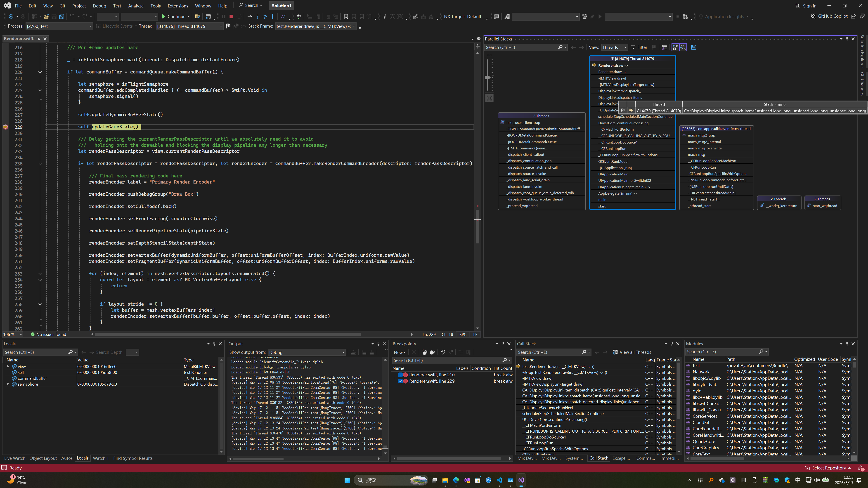Screen dimensions: 868x488
Task: Open Show output from Debug dropdown
Action: [307, 352]
